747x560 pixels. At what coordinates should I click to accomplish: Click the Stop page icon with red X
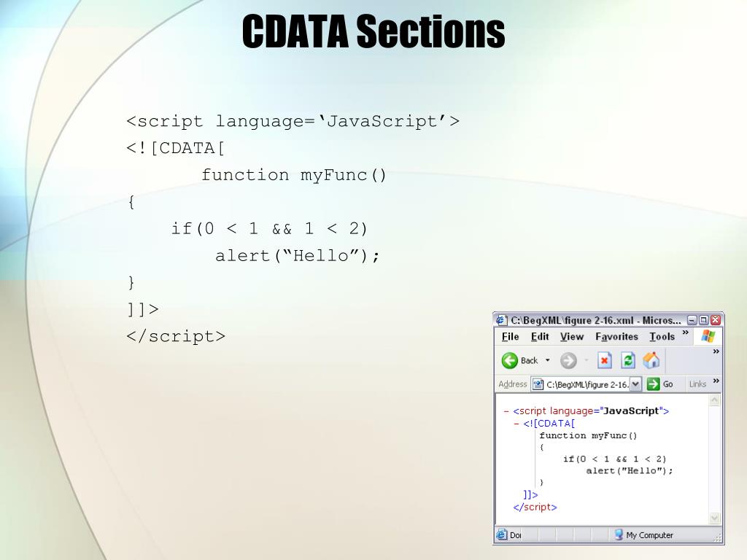[x=604, y=360]
